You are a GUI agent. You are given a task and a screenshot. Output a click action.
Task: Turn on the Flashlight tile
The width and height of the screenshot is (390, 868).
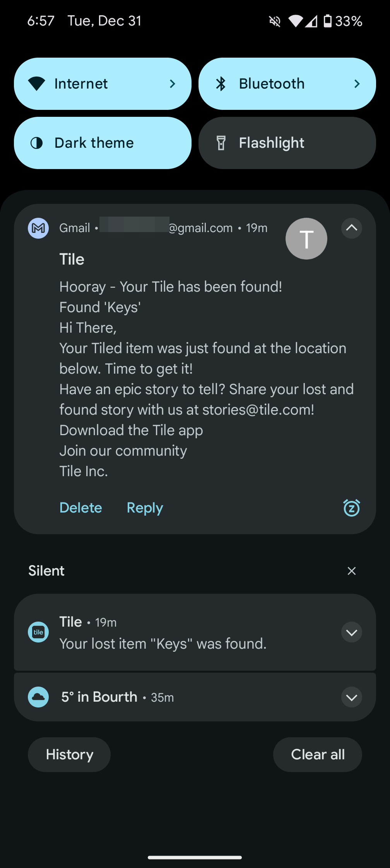tap(287, 143)
